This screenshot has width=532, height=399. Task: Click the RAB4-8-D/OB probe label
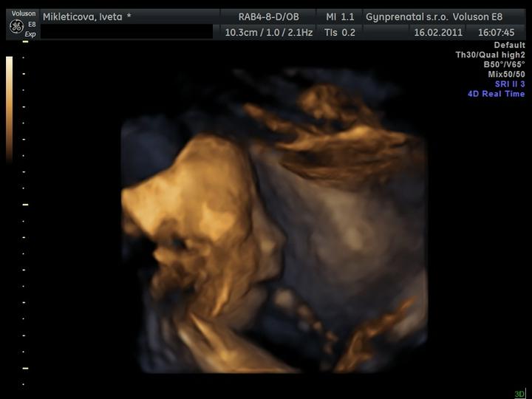(268, 16)
